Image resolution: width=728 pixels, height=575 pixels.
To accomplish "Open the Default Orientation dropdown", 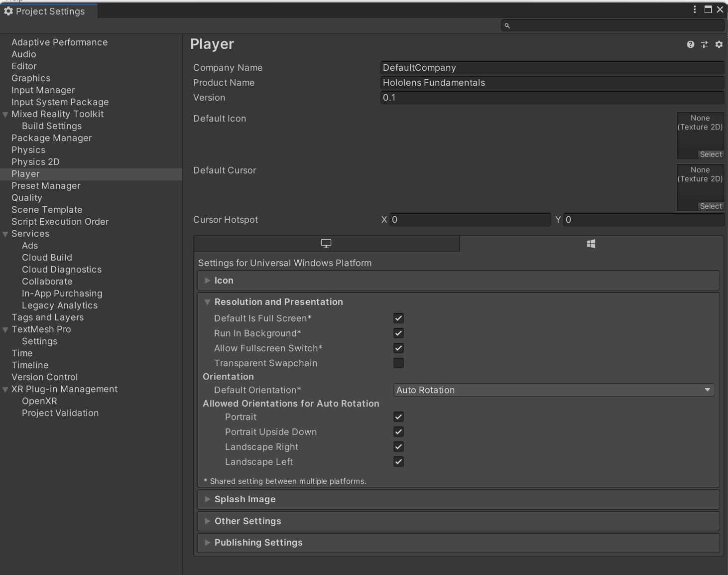I will click(554, 390).
